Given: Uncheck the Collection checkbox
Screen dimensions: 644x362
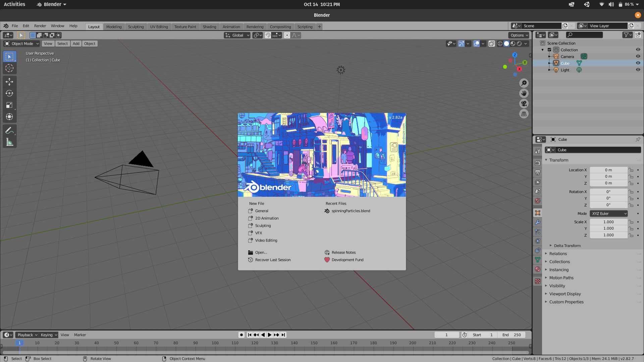Looking at the screenshot, I should pyautogui.click(x=549, y=50).
